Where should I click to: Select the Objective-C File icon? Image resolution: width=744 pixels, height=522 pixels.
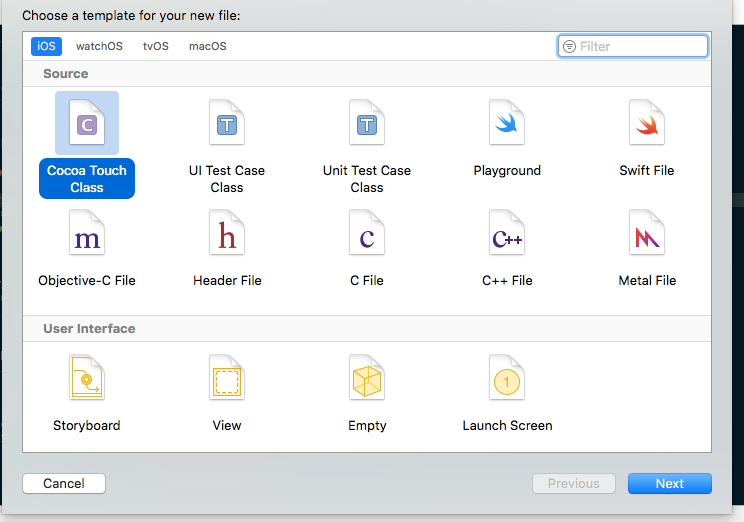(87, 233)
